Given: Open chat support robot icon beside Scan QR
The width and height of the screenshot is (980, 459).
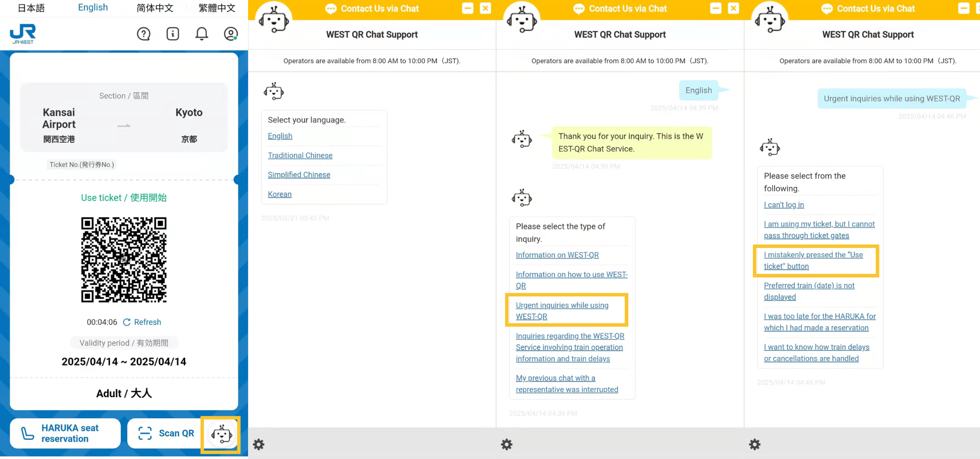Looking at the screenshot, I should (222, 435).
